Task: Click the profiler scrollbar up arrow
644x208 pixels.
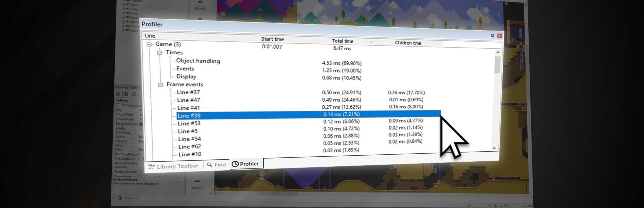Action: tap(498, 52)
